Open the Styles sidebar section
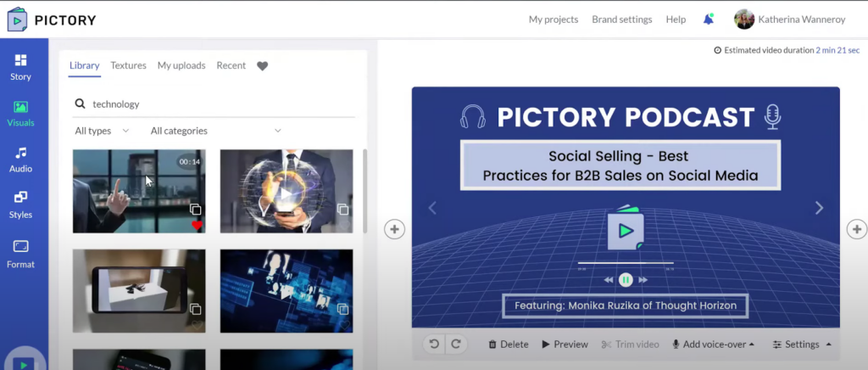The height and width of the screenshot is (370, 868). click(x=20, y=205)
